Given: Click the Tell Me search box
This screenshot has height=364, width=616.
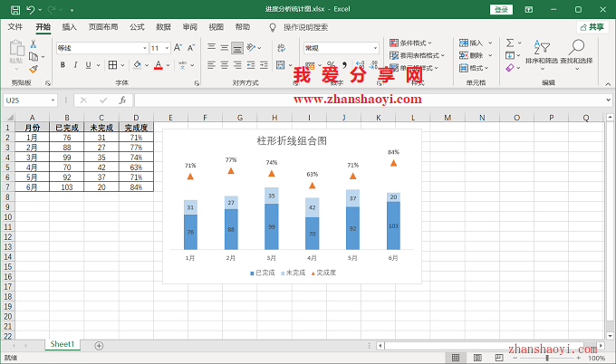Looking at the screenshot, I should point(305,27).
